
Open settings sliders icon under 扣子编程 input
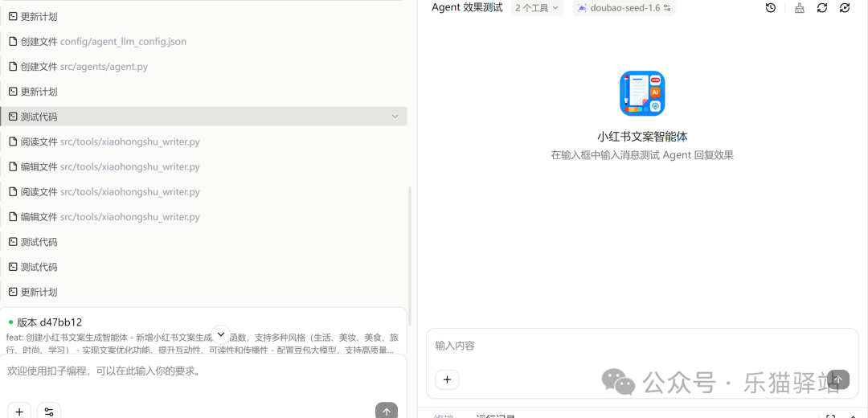point(49,411)
